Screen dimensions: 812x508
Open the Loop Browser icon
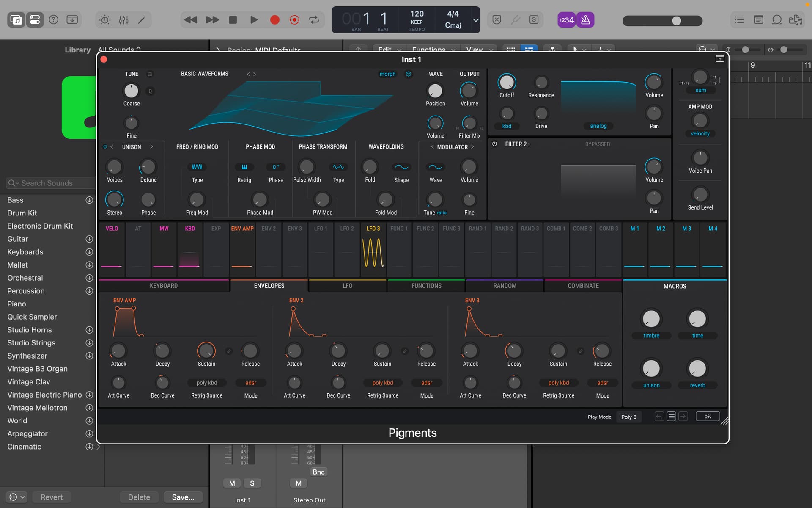[777, 20]
